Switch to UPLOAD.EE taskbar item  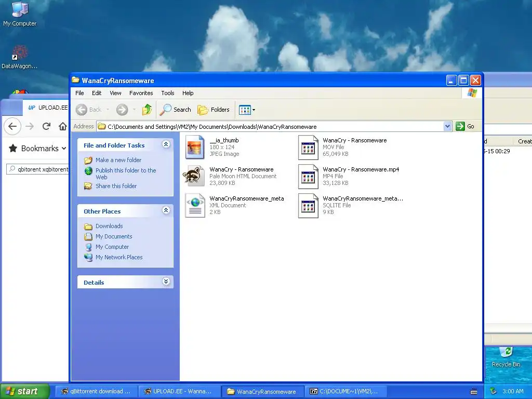click(179, 391)
